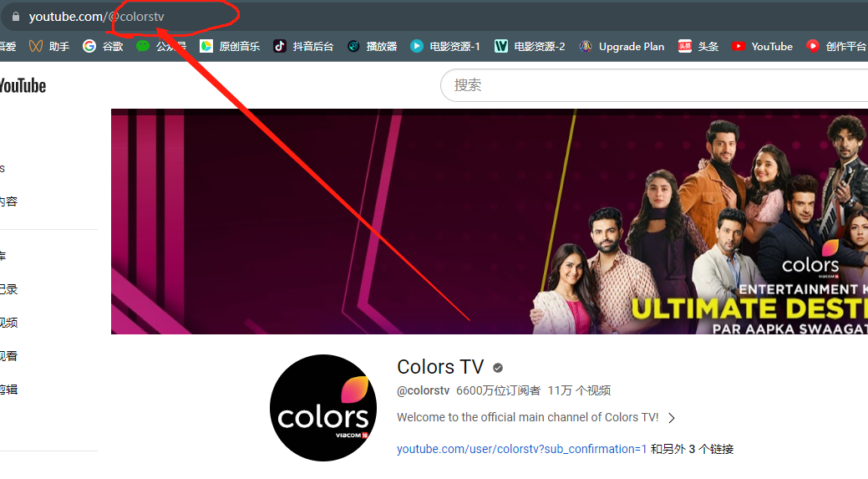Click the Colors TV channel name
The image size is (868, 479).
pyautogui.click(x=440, y=367)
